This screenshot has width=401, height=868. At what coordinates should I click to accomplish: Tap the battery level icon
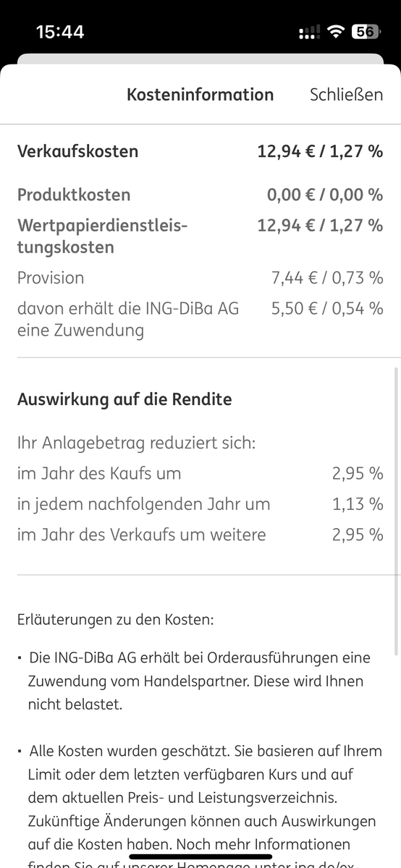(366, 32)
